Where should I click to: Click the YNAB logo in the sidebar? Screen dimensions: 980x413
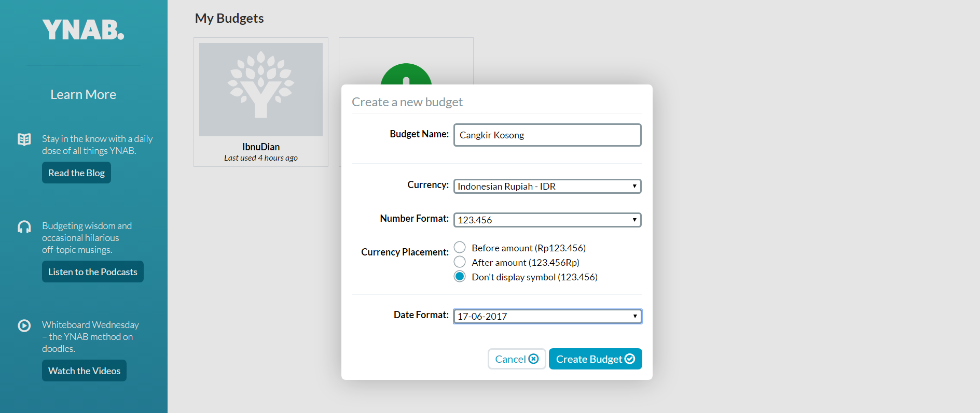[83, 30]
